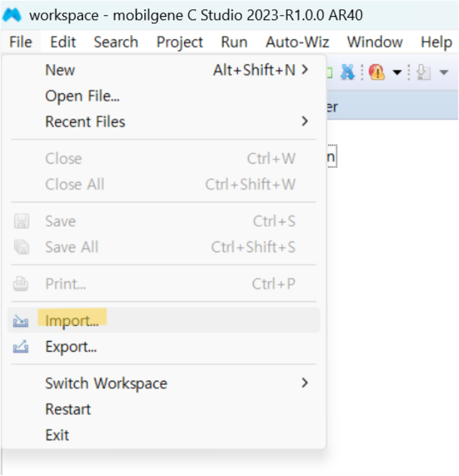This screenshot has width=459, height=476.
Task: Click the Export tray icon
Action: (21, 346)
